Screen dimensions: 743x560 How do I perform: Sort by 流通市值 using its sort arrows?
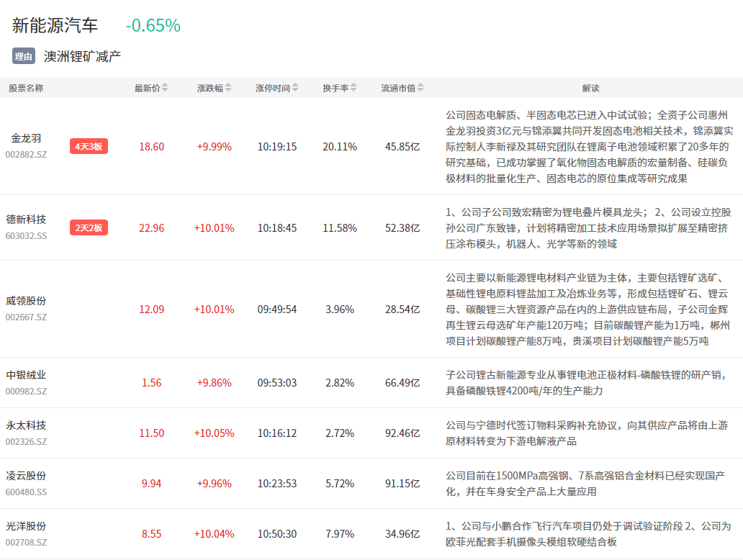click(x=420, y=88)
